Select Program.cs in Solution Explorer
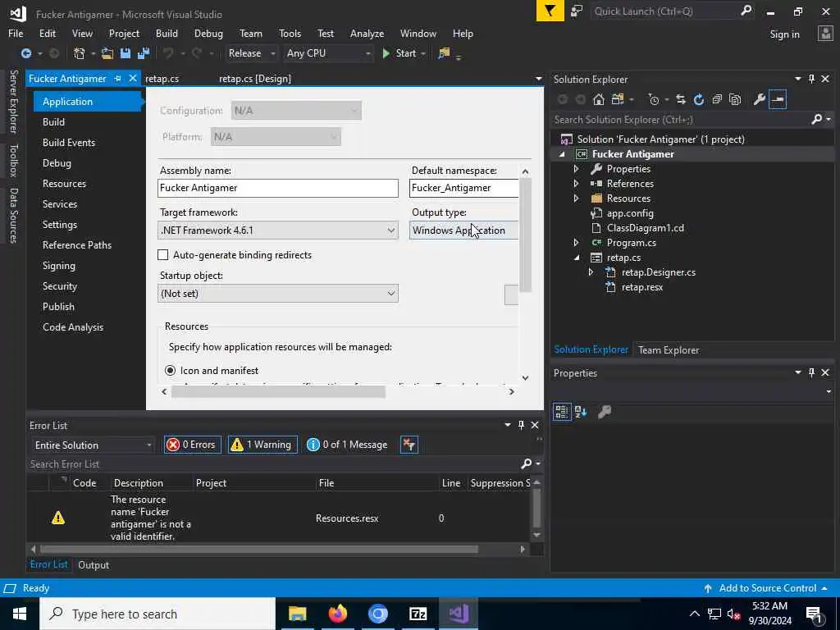The width and height of the screenshot is (840, 630). [x=631, y=243]
